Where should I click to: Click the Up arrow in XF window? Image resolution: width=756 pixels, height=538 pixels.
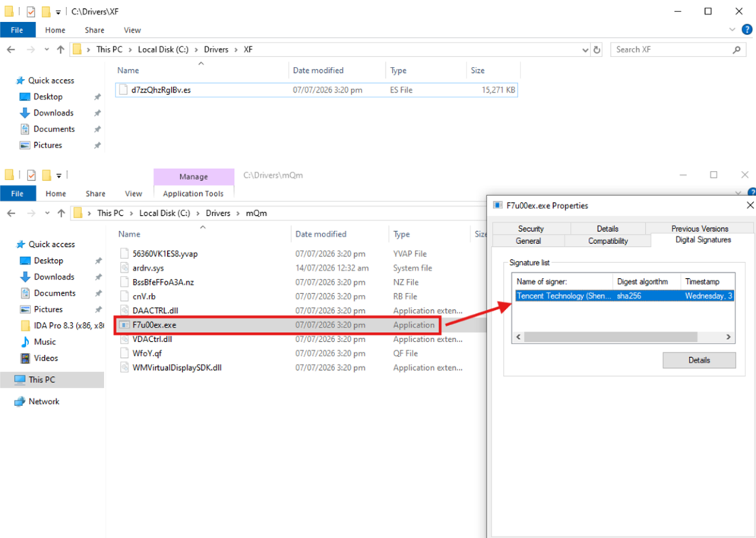click(61, 49)
